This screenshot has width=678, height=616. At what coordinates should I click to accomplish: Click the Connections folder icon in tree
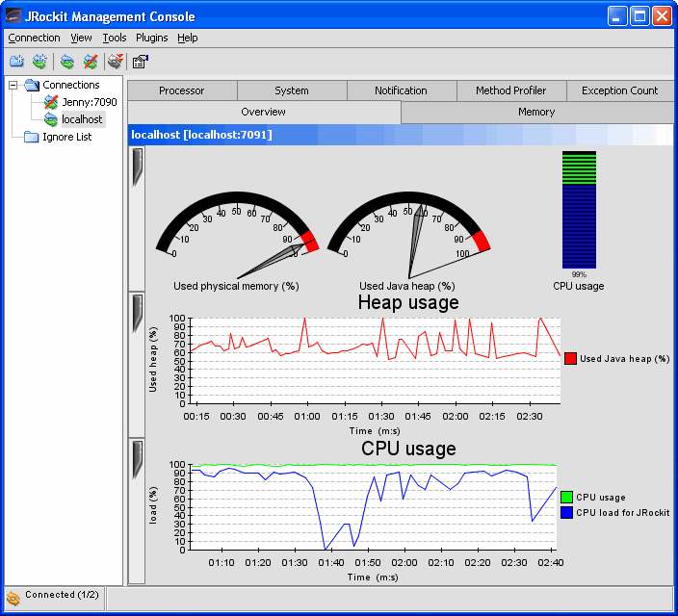[x=32, y=85]
